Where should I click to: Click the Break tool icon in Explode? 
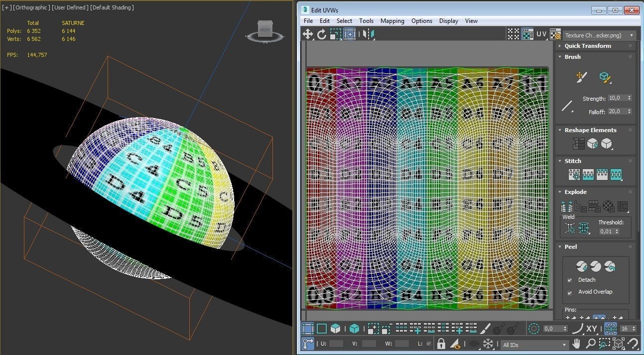[x=566, y=206]
